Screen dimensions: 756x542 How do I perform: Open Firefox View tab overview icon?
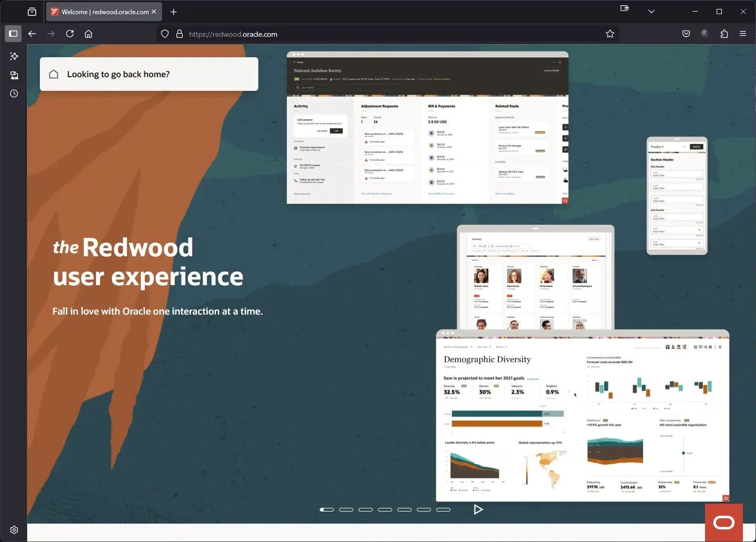(32, 12)
